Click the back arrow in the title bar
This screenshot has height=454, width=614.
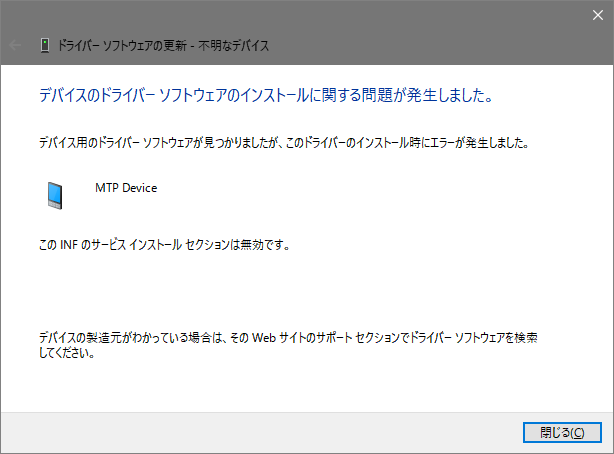point(15,45)
